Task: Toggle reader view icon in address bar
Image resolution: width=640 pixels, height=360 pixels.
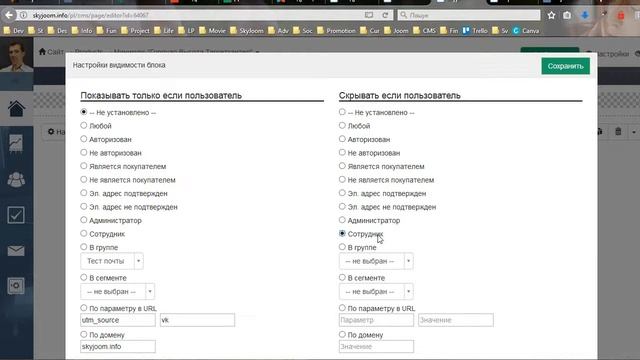Action: pyautogui.click(x=369, y=15)
